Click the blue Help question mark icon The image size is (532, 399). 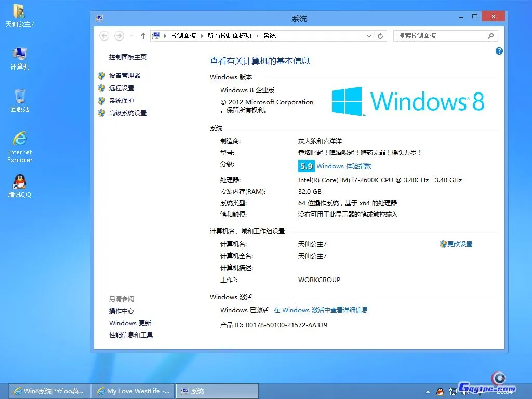click(x=499, y=50)
